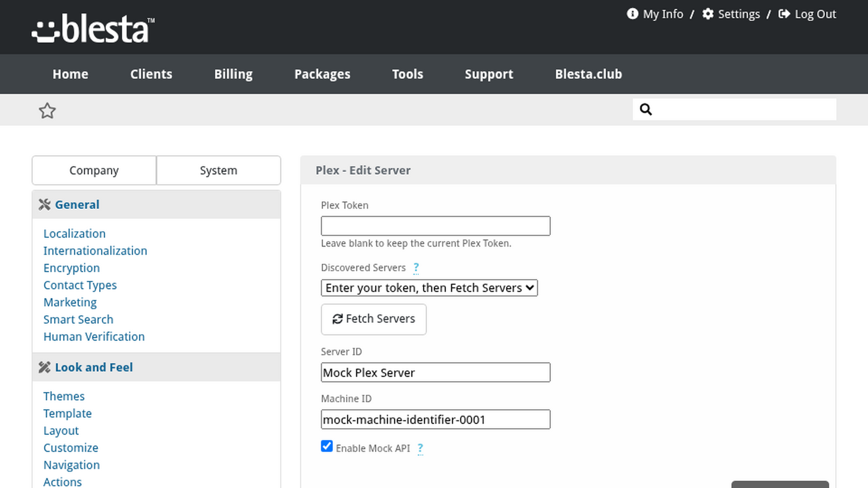Screen dimensions: 868x488
Task: Click the Plex - Edit Server heading
Action: click(363, 170)
